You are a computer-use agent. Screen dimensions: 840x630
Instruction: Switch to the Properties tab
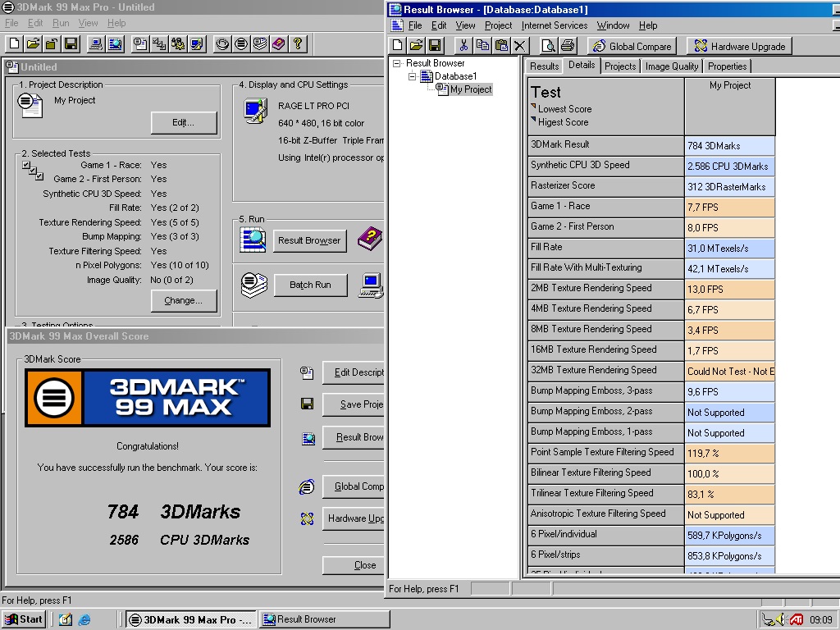click(727, 66)
